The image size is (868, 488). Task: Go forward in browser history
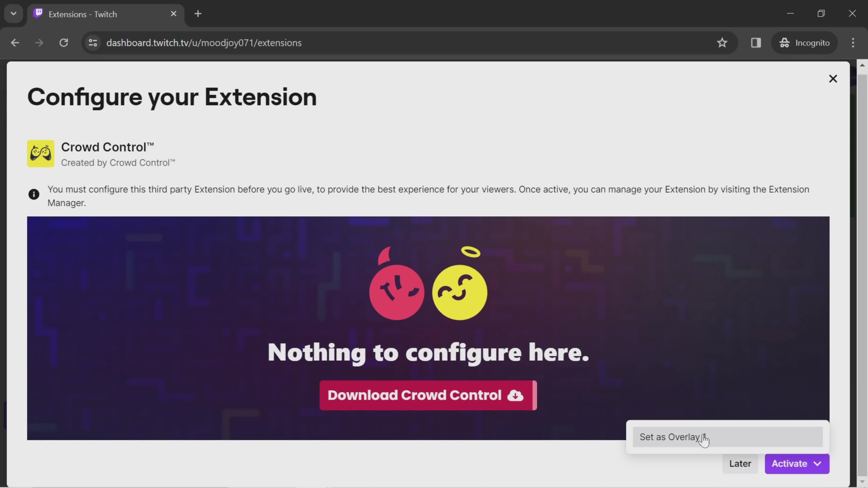[x=39, y=43]
